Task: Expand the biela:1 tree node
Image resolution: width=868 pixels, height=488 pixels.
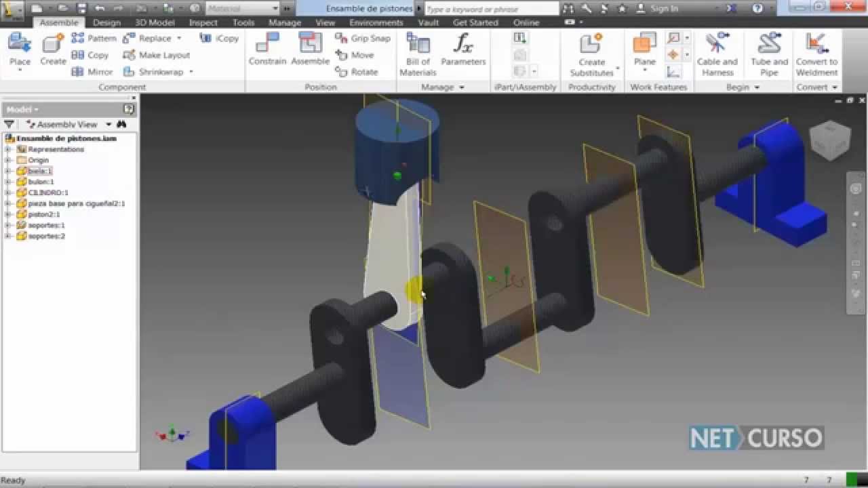Action: (8, 171)
